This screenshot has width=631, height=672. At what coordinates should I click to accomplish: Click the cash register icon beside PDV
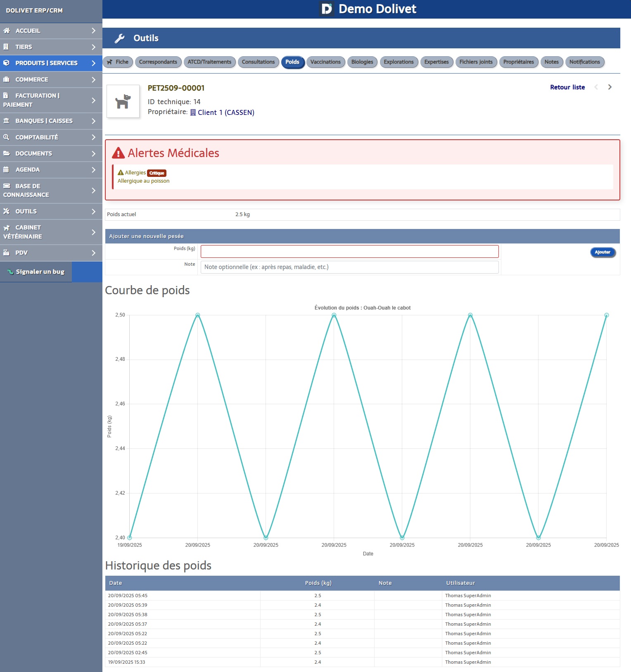(x=6, y=253)
